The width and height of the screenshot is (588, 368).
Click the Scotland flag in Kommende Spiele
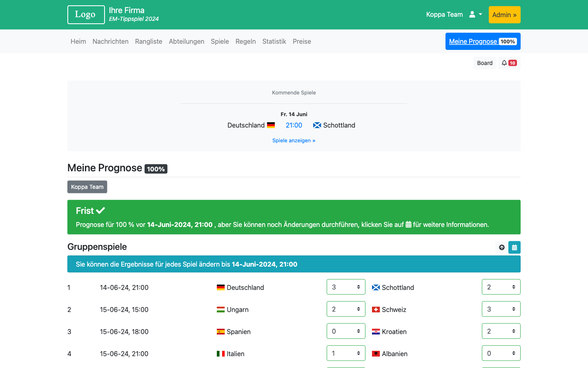coord(317,125)
